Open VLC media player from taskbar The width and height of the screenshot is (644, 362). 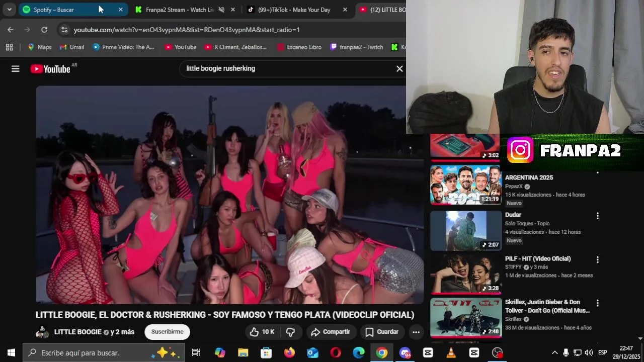tap(451, 353)
